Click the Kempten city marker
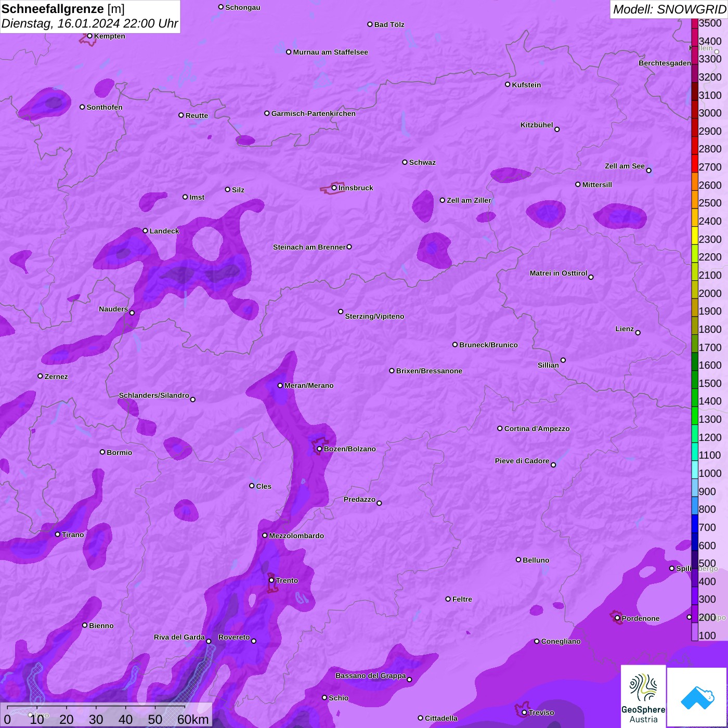 coord(89,36)
